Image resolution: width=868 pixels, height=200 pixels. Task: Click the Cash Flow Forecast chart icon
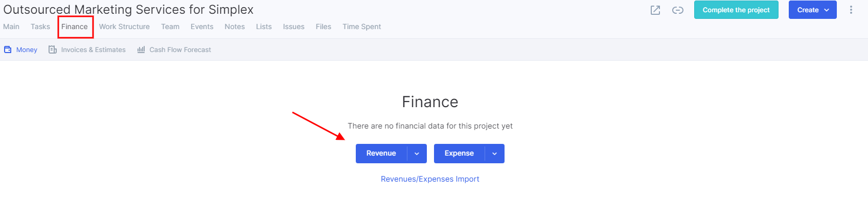(141, 49)
